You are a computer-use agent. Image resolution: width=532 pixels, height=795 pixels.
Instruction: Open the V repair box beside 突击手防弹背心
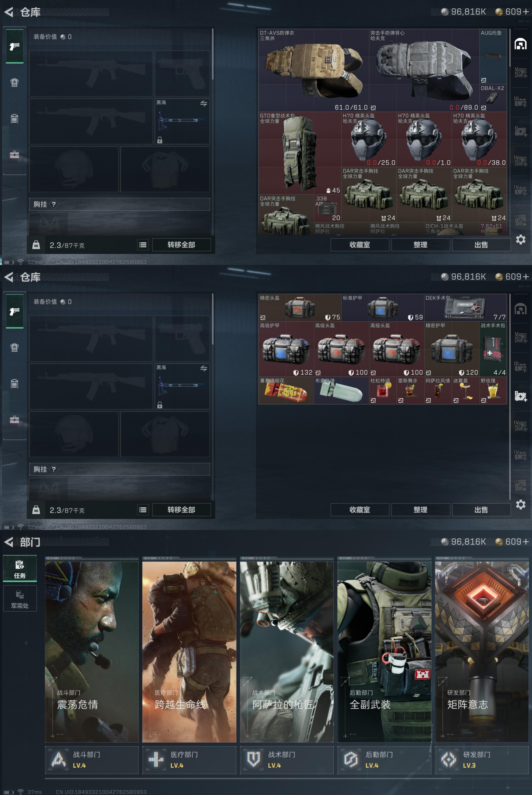[x=520, y=72]
